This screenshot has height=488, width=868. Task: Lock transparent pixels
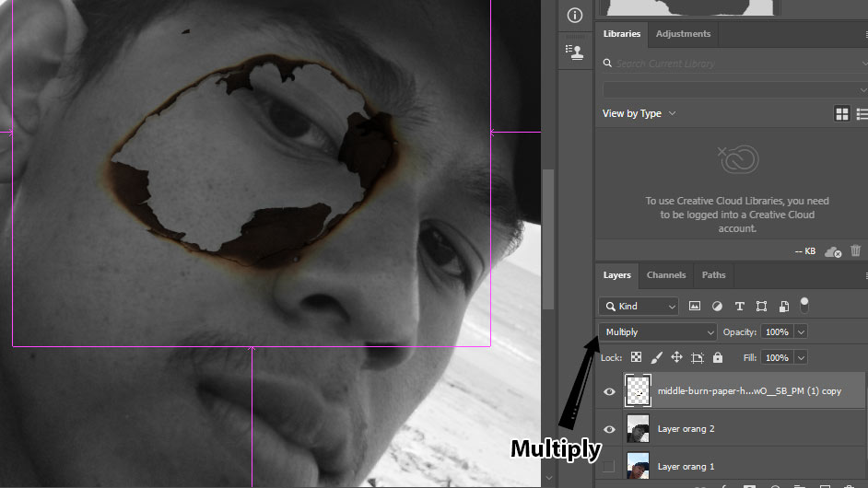pyautogui.click(x=636, y=357)
